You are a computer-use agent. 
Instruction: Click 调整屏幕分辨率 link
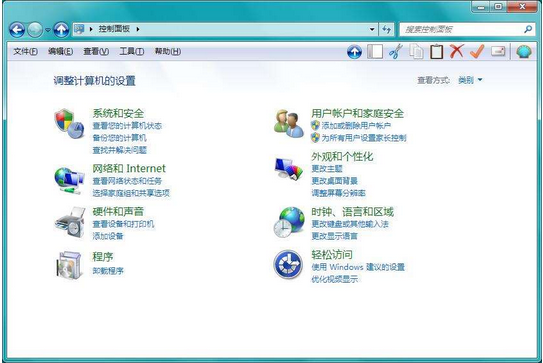coord(338,193)
